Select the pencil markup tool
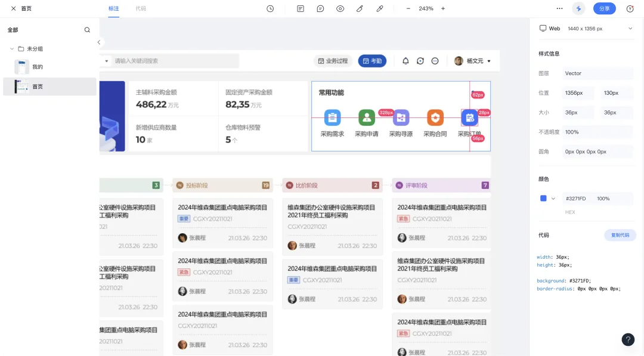The width and height of the screenshot is (644, 356). [360, 8]
